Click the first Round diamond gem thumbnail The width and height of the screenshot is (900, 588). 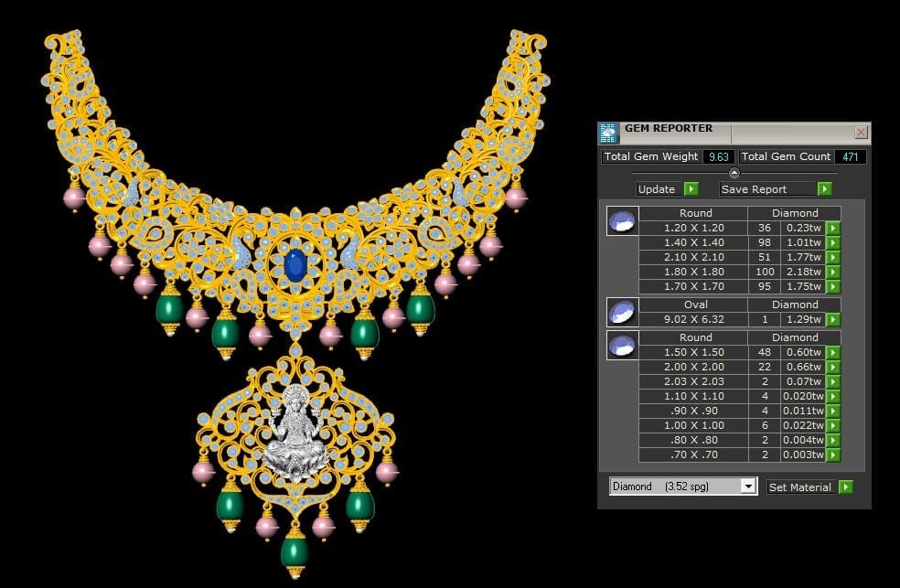622,220
